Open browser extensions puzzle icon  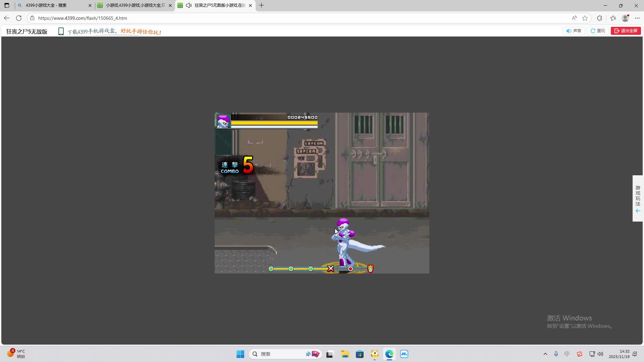599,18
